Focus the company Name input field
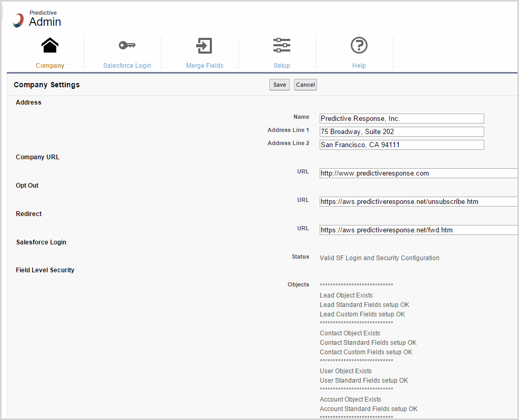519x420 pixels. coord(402,119)
